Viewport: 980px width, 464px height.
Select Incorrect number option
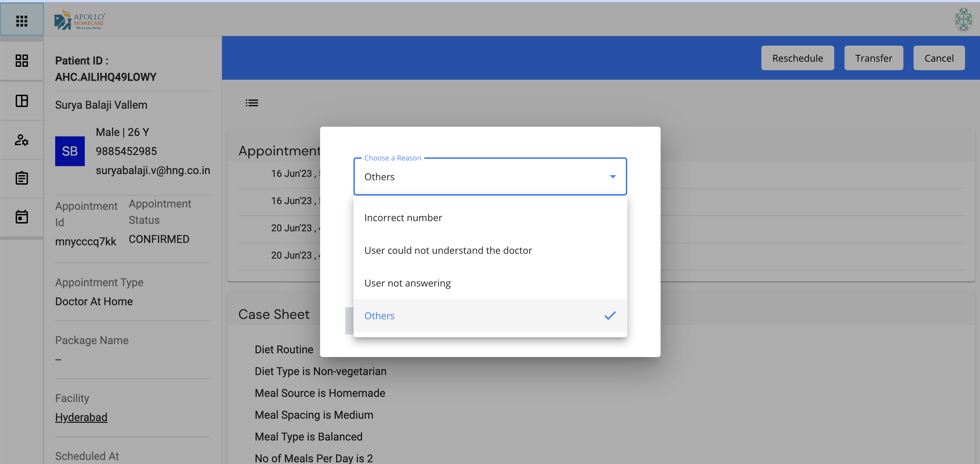click(403, 218)
